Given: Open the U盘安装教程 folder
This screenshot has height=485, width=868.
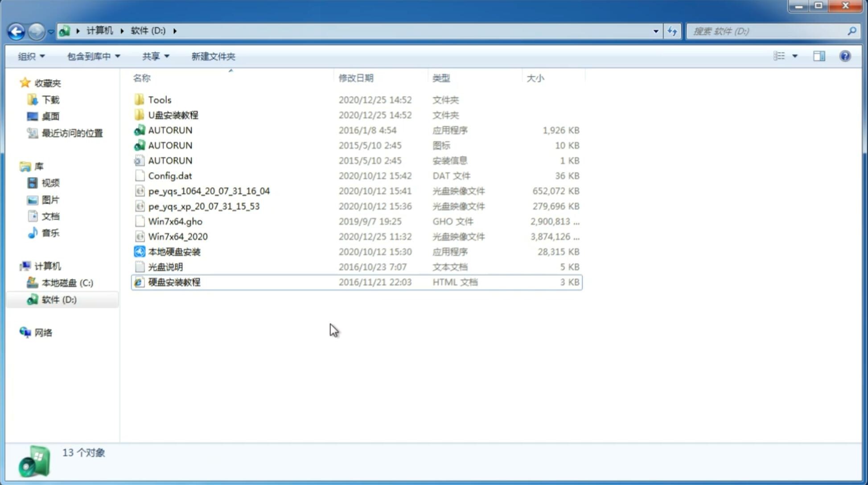Looking at the screenshot, I should pos(173,115).
